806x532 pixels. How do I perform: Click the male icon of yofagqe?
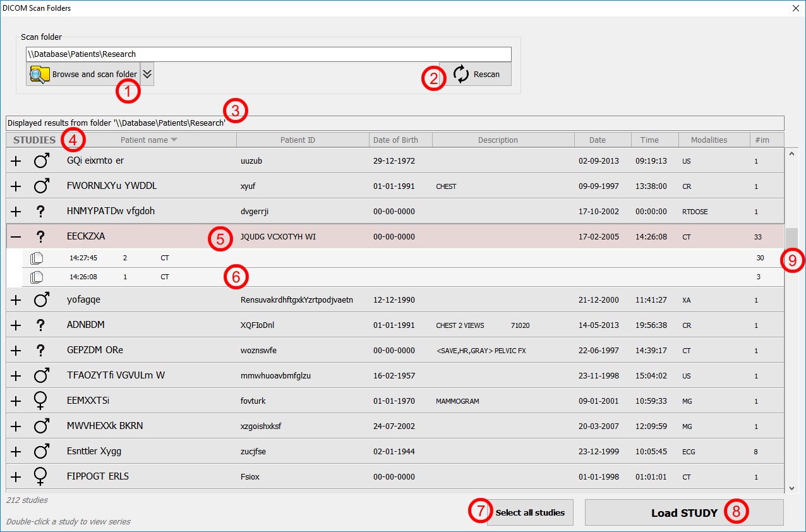(41, 300)
